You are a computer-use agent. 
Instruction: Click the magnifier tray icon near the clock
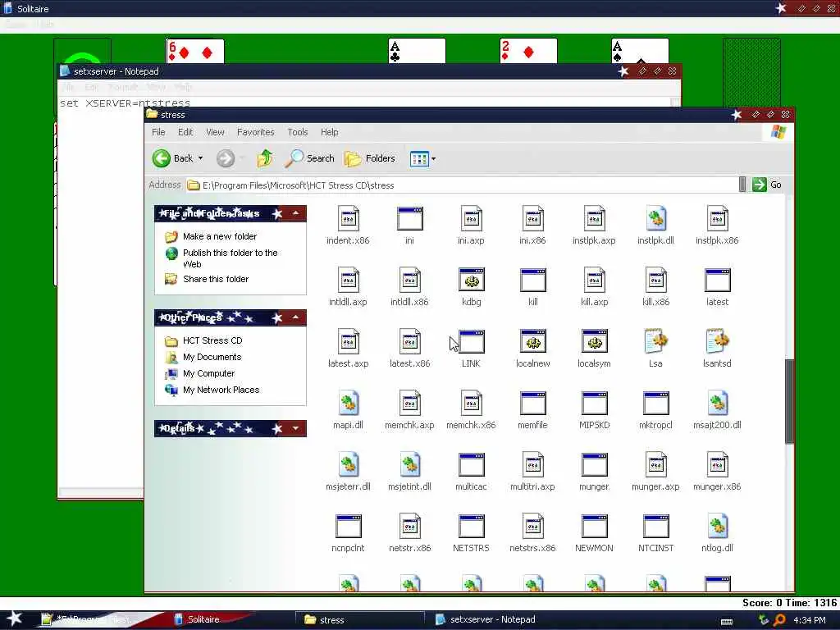tap(779, 620)
